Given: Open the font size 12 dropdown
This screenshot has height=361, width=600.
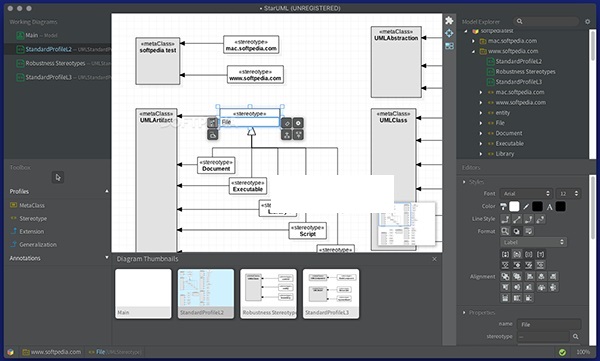Looking at the screenshot, I should [x=568, y=193].
